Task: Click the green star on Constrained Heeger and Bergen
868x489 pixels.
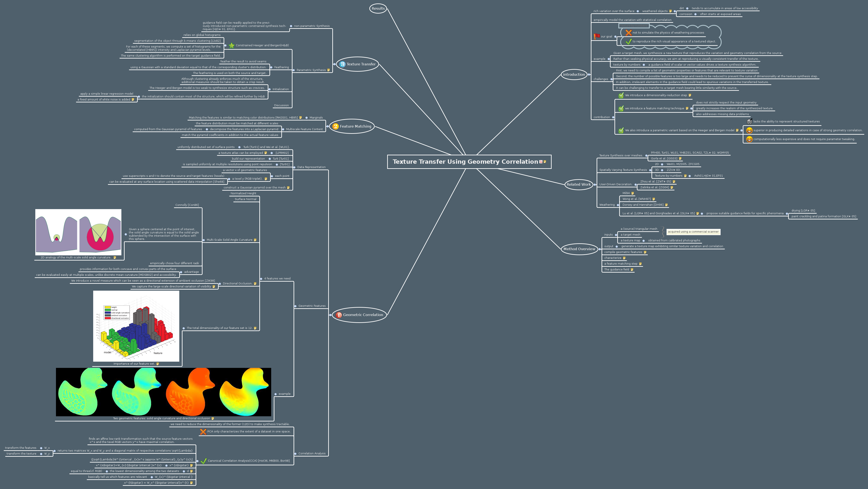Action: coord(232,45)
